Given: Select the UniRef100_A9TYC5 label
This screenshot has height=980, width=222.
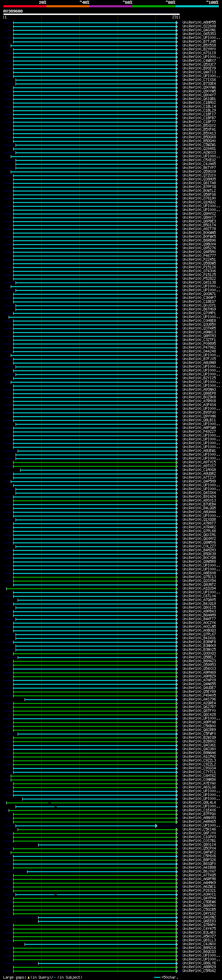Looking at the screenshot, I should [199, 462].
